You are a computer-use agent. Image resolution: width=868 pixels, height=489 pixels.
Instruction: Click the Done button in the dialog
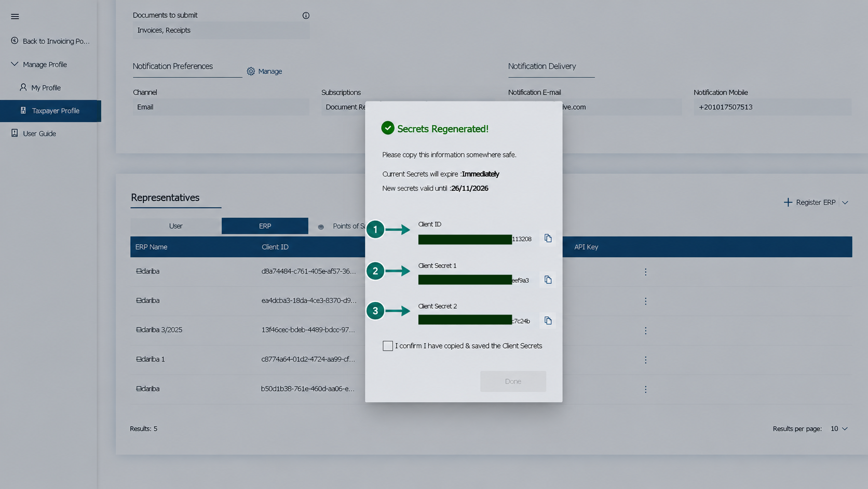(513, 381)
